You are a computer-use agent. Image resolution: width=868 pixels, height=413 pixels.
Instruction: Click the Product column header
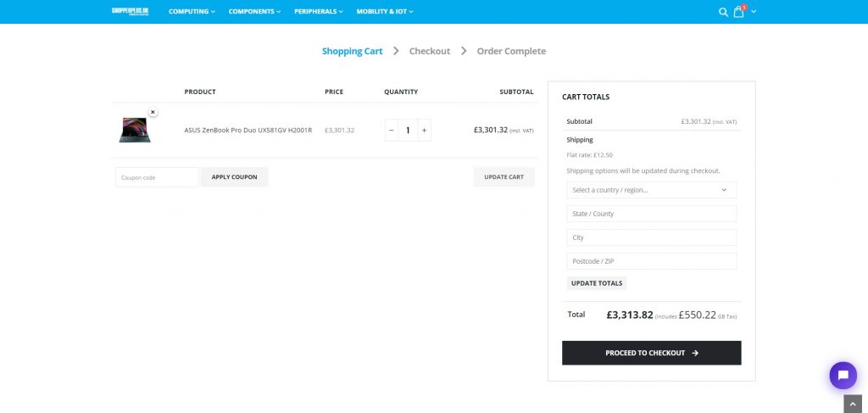[200, 92]
